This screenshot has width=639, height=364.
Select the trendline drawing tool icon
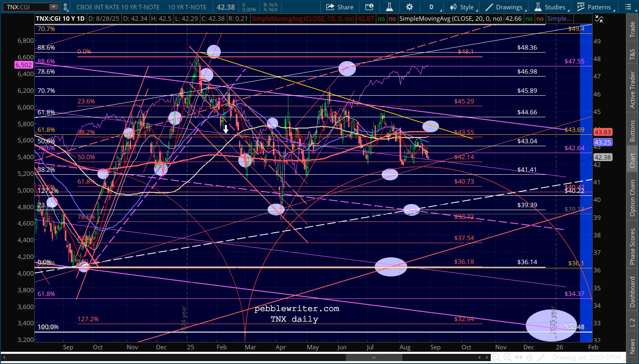pyautogui.click(x=541, y=357)
